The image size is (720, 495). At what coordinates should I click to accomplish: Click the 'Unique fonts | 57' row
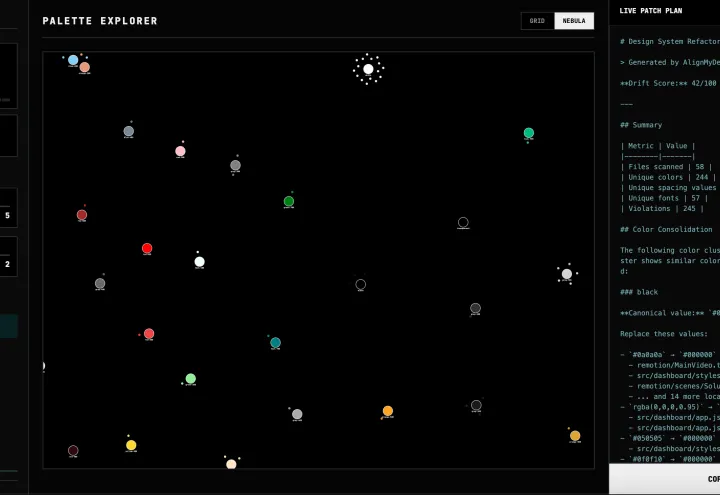click(x=664, y=198)
